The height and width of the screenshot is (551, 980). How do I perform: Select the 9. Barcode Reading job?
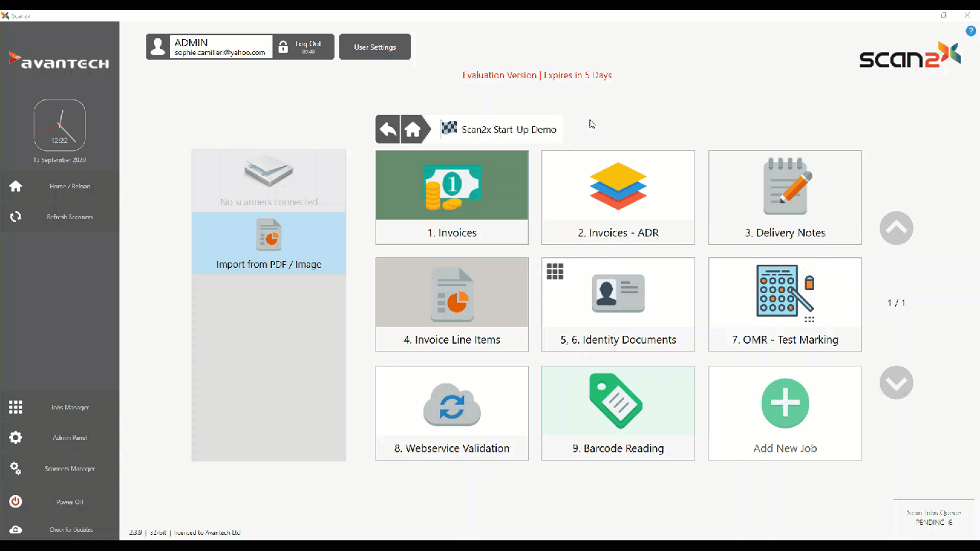tap(618, 413)
